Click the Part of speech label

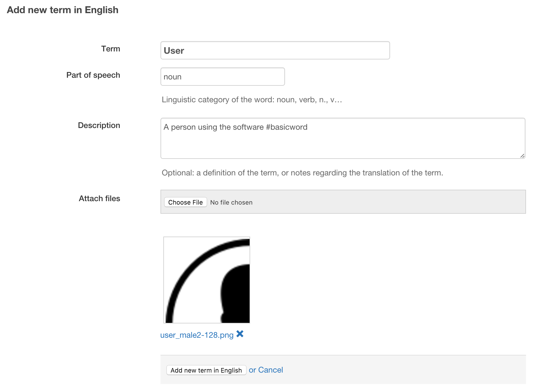pyautogui.click(x=93, y=75)
